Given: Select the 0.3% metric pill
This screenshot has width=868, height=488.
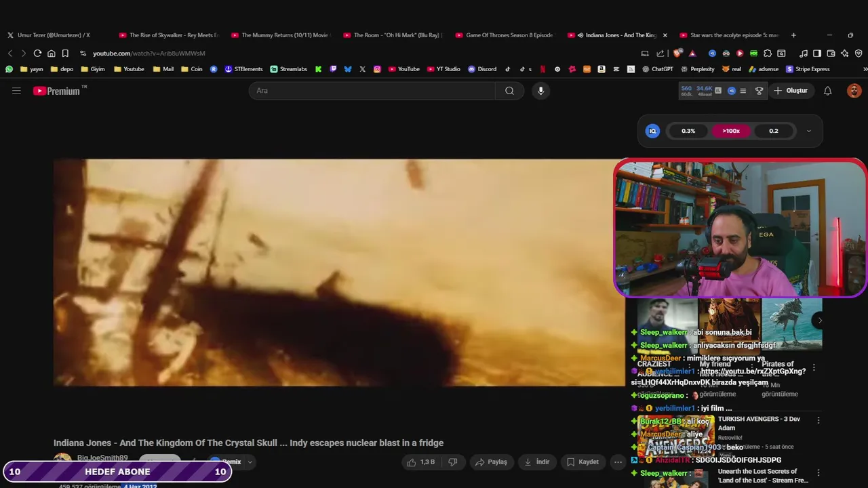Looking at the screenshot, I should tap(688, 131).
